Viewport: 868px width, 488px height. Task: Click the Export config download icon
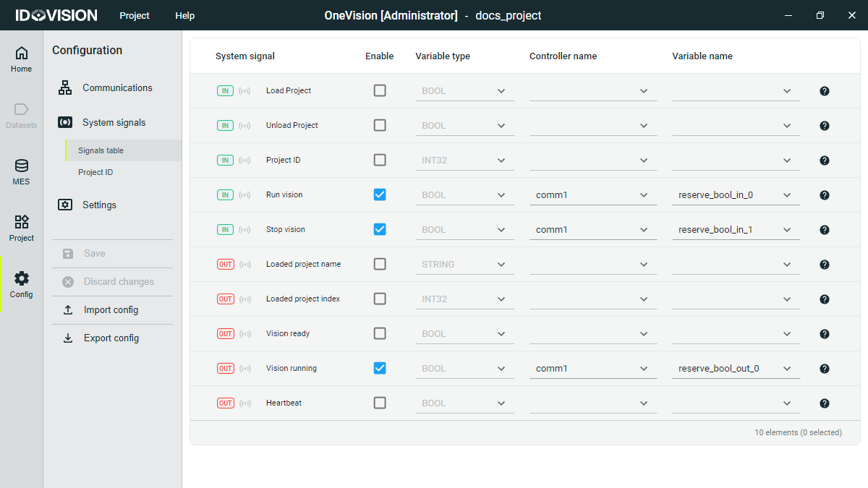[68, 338]
